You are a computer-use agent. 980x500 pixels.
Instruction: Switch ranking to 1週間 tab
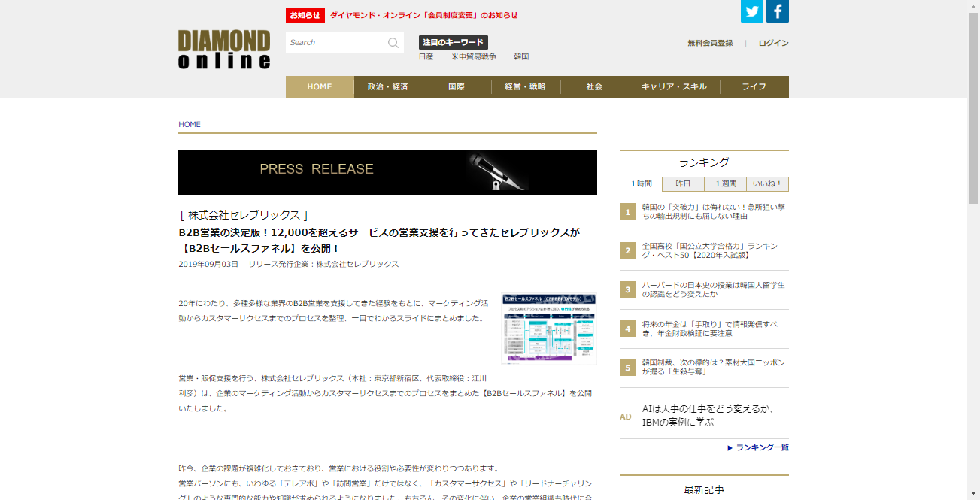pos(726,184)
